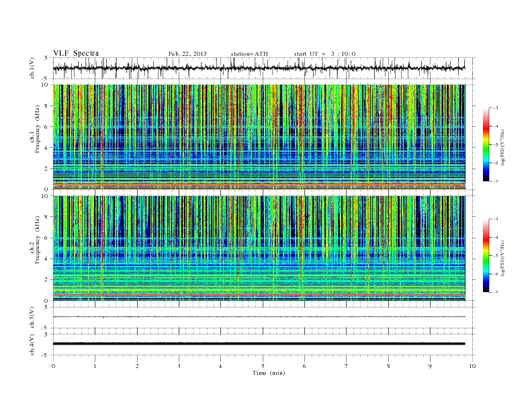
Task: Click the 'Time (min)' axis label
Action: tap(269, 373)
